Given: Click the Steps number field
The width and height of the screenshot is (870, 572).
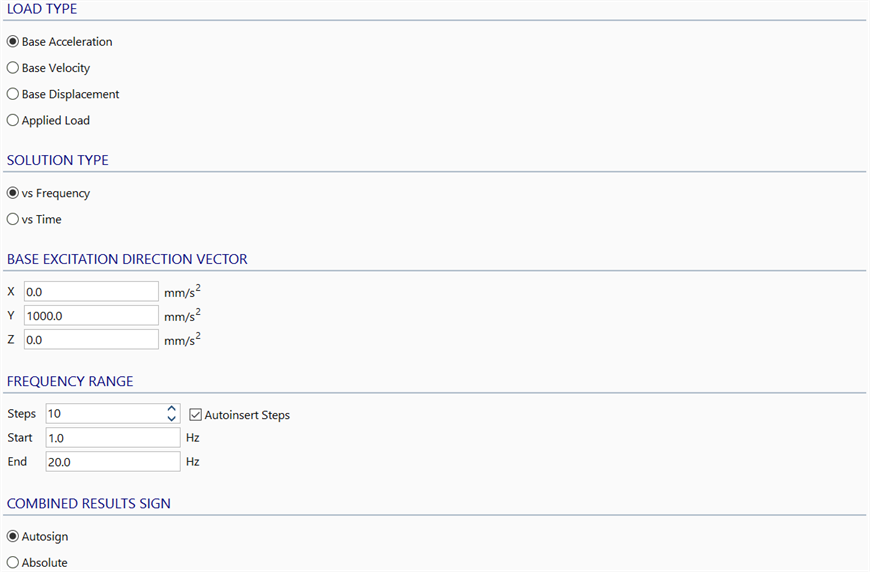Looking at the screenshot, I should (x=105, y=413).
